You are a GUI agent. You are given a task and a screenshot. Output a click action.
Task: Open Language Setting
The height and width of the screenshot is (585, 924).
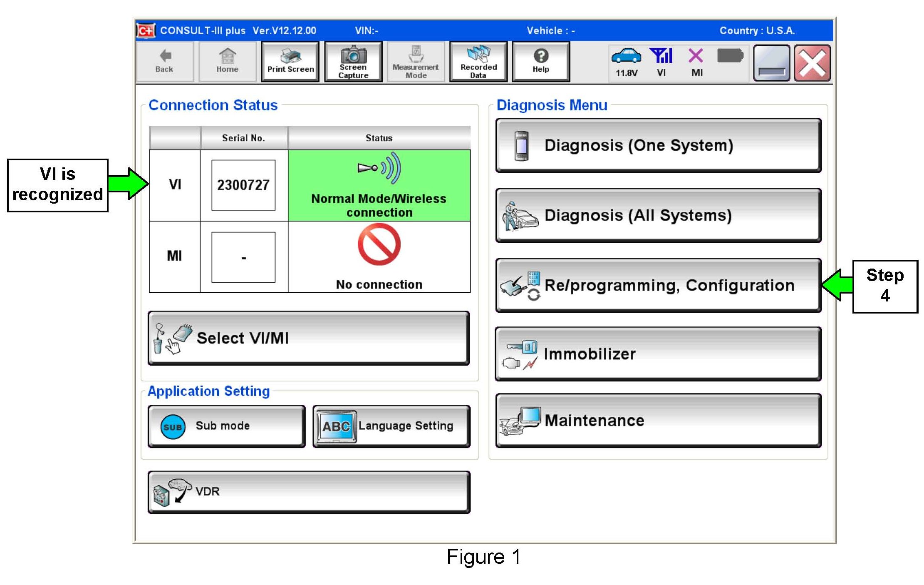tap(391, 426)
